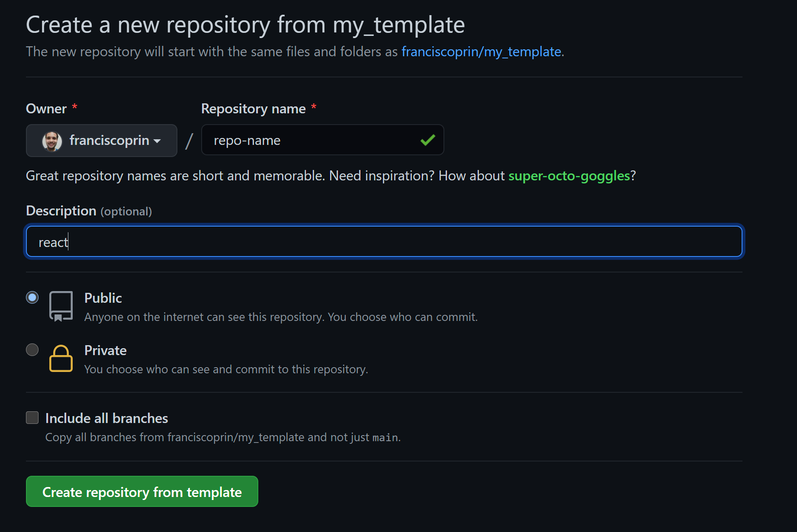Click the Include all branches label
797x532 pixels.
click(x=106, y=418)
